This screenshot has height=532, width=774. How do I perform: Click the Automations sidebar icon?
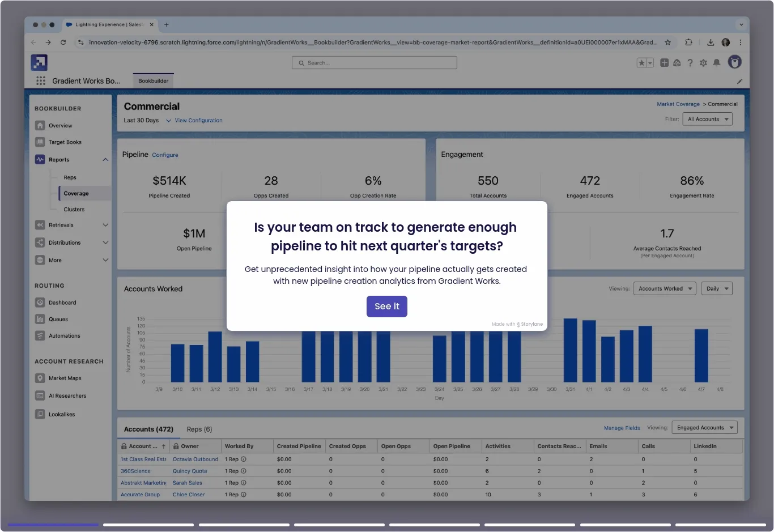point(40,335)
